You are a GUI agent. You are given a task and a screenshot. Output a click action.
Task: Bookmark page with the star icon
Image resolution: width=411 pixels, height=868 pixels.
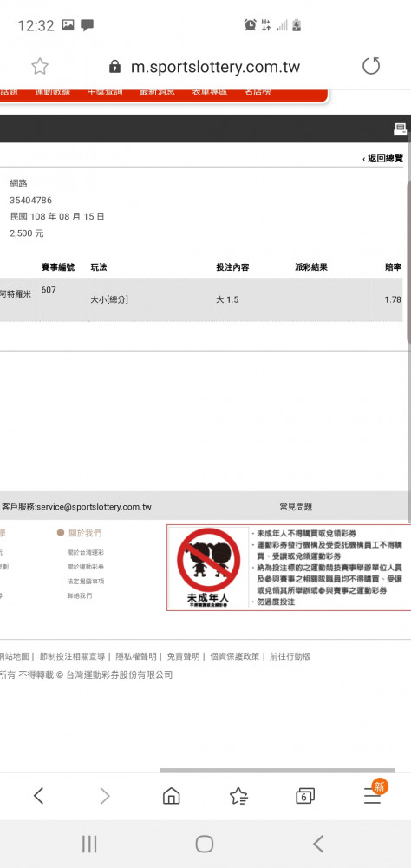click(x=39, y=67)
